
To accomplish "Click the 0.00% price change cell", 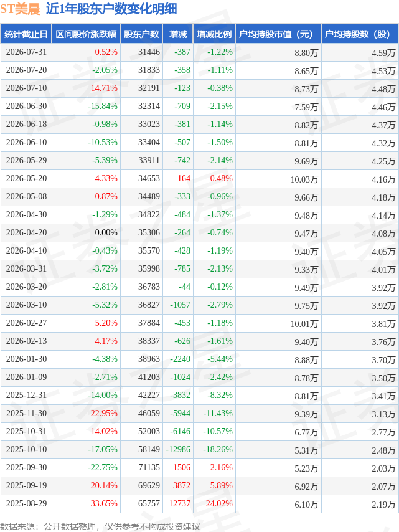I will point(106,233).
